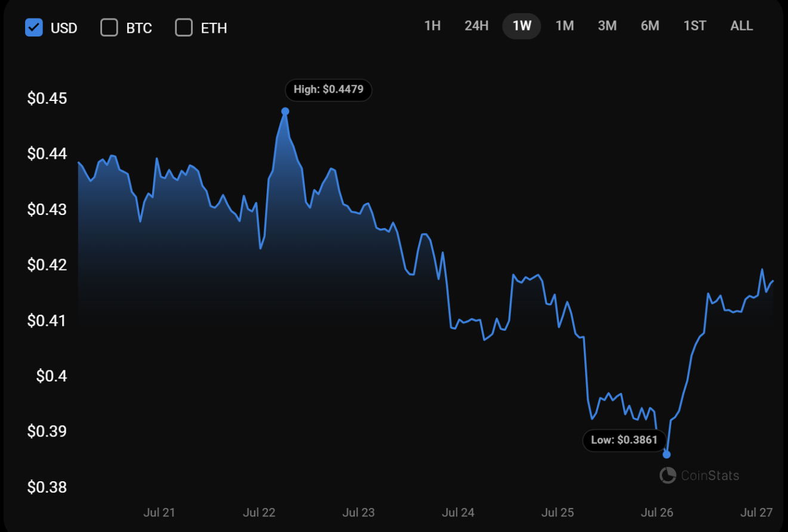Click the $0.39 y-axis label

tap(47, 431)
